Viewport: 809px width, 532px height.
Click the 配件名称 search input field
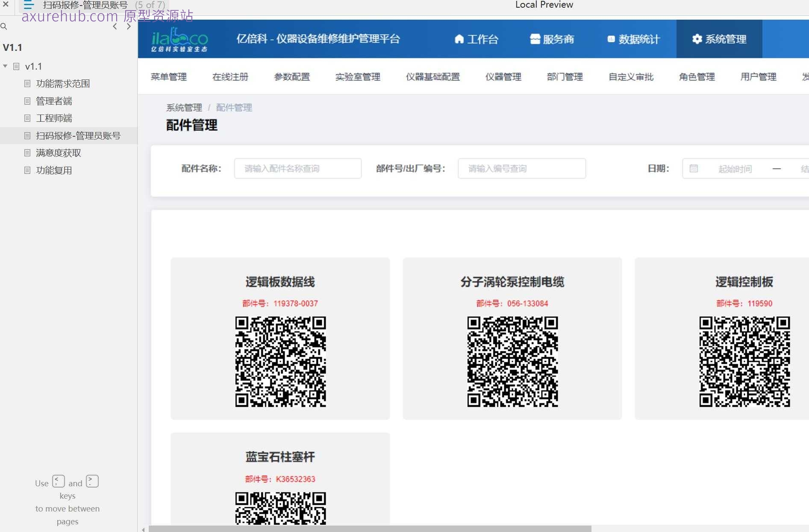[x=298, y=168]
